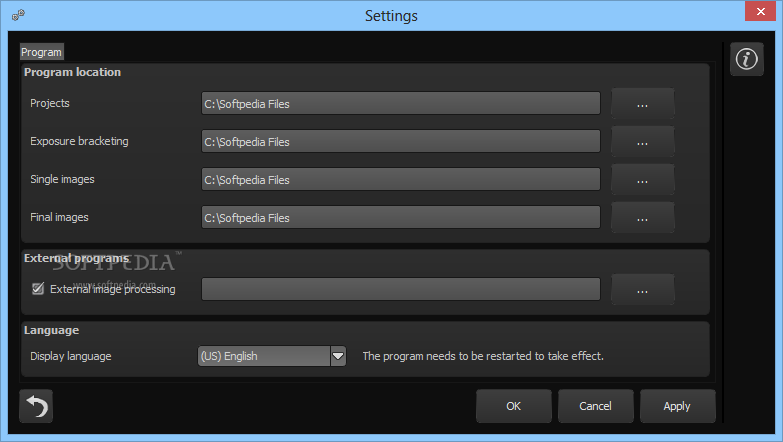Click the info icon button
Image resolution: width=783 pixels, height=442 pixels.
click(746, 59)
